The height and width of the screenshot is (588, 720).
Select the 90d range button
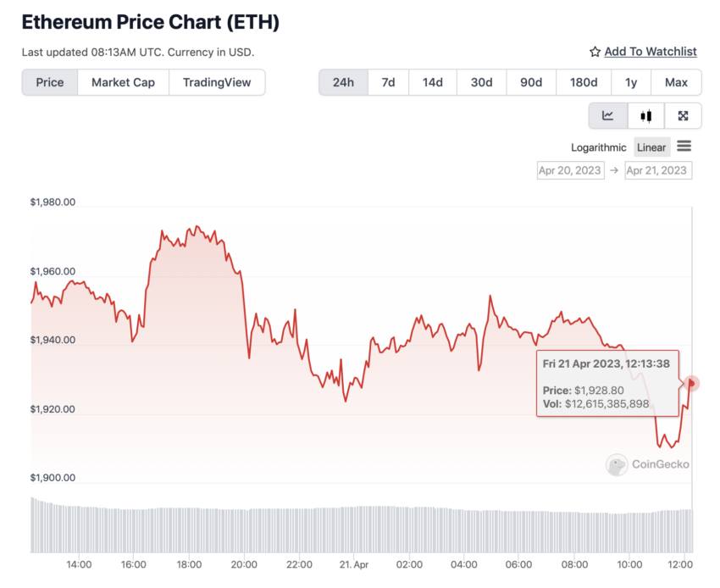[x=531, y=83]
